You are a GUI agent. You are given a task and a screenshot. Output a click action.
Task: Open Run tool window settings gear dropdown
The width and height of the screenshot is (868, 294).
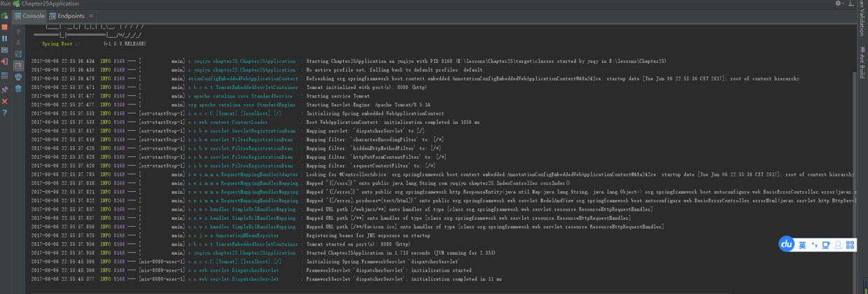839,3
